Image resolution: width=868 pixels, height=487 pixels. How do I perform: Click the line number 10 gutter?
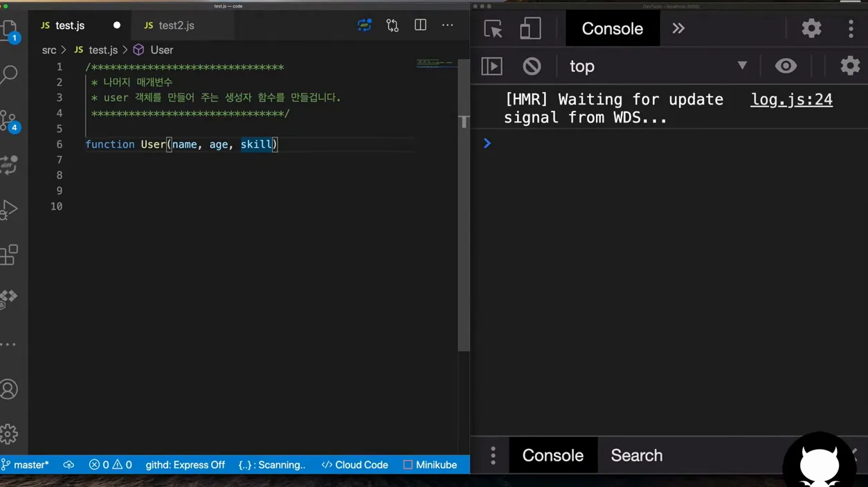tap(56, 206)
